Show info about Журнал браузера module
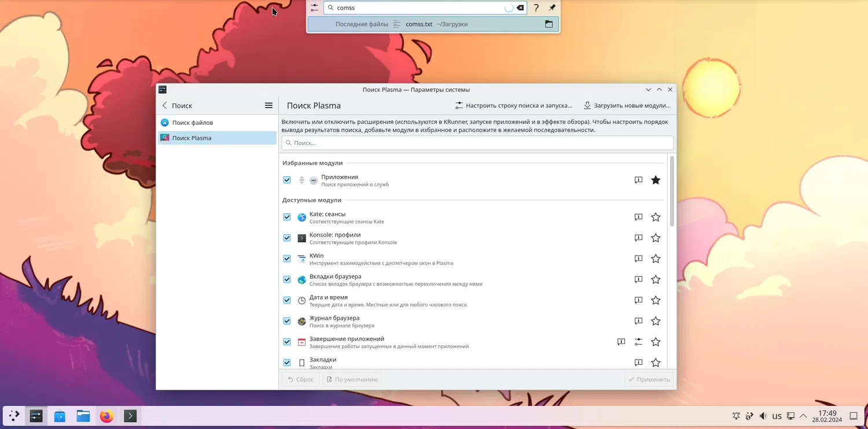 point(638,321)
